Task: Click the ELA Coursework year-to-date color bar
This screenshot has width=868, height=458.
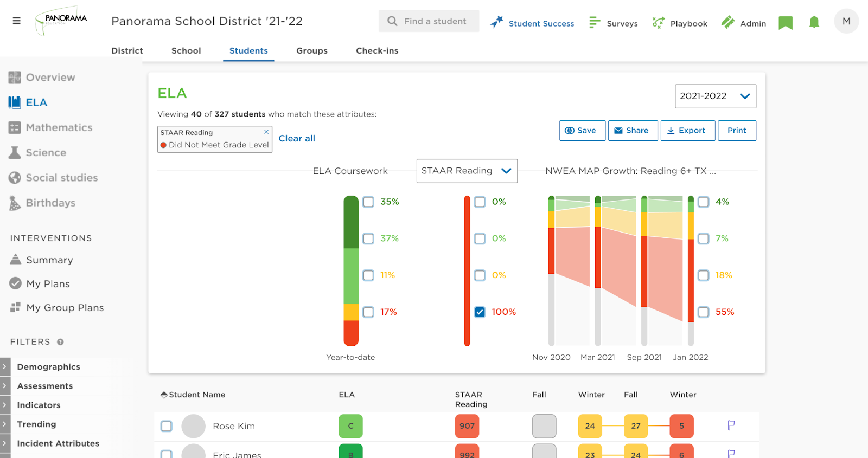Action: (x=351, y=271)
